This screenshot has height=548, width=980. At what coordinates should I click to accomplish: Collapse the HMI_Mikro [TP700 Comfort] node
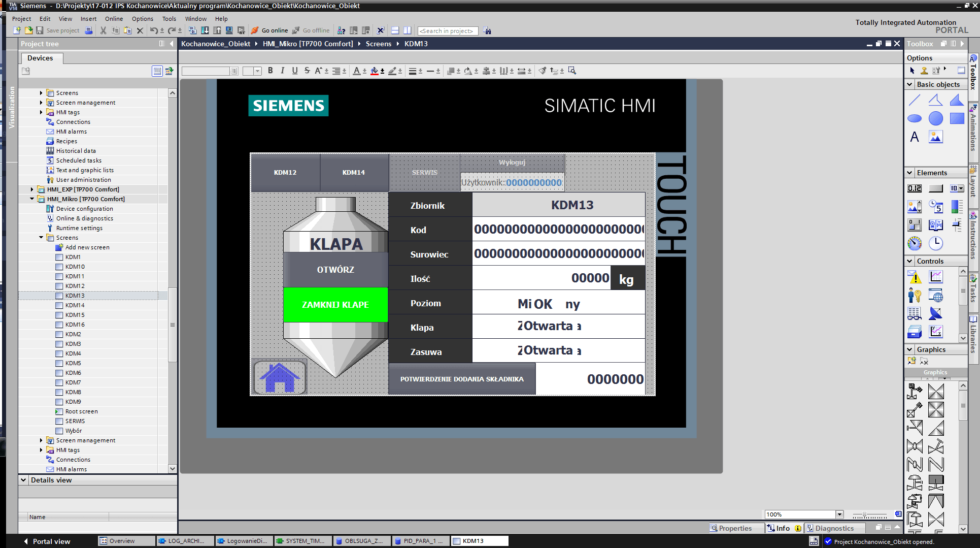pos(32,199)
